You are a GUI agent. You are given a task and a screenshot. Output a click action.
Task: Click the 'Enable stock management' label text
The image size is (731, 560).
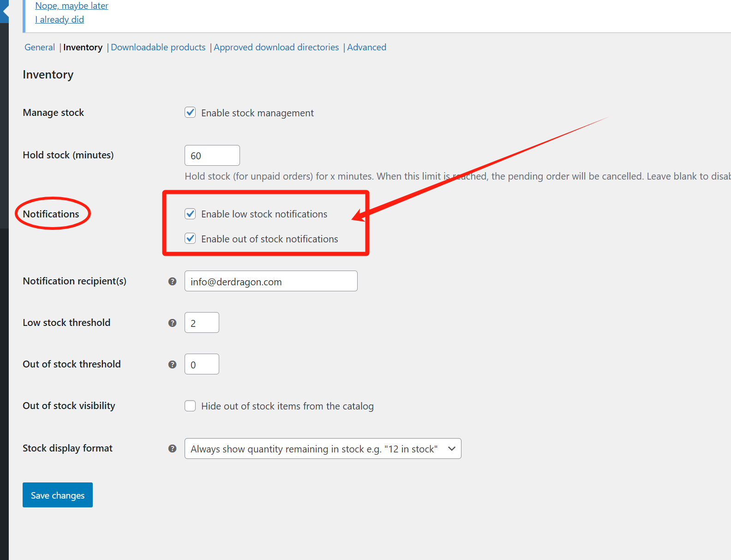click(x=257, y=113)
